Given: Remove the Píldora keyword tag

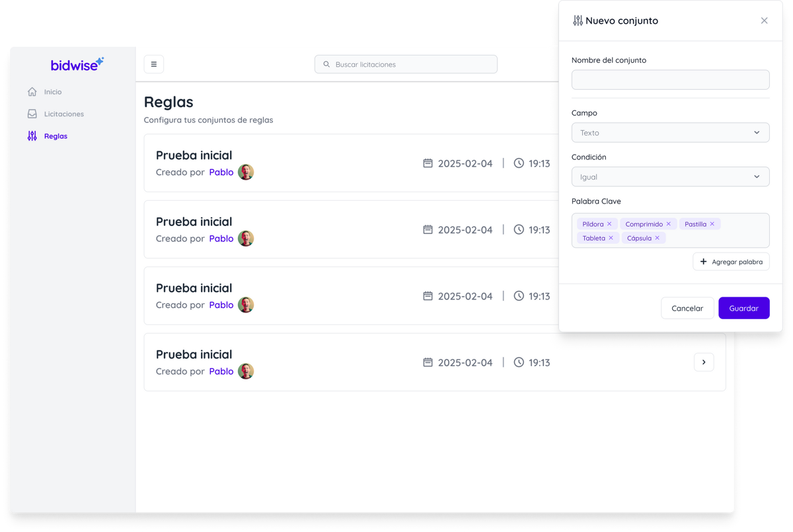Looking at the screenshot, I should [x=609, y=224].
